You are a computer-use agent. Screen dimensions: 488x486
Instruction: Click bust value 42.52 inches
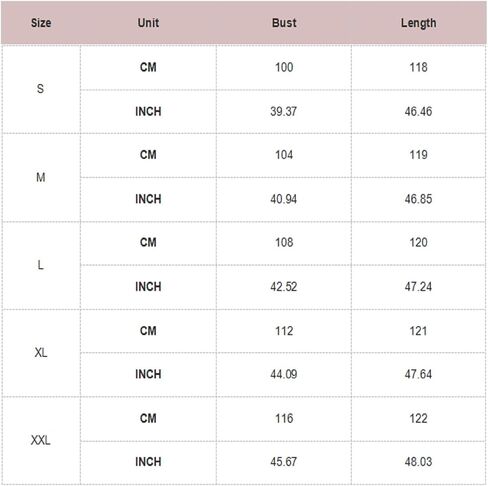(x=283, y=287)
